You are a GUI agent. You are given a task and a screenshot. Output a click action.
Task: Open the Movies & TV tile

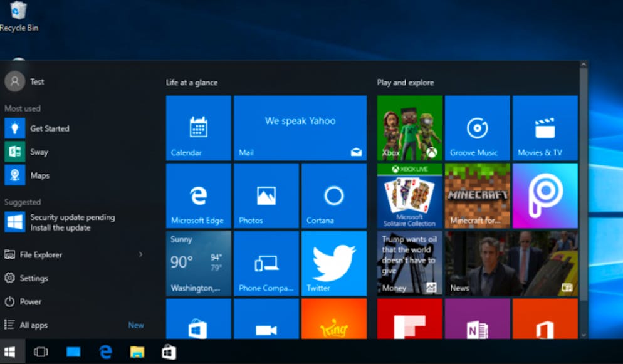[545, 128]
